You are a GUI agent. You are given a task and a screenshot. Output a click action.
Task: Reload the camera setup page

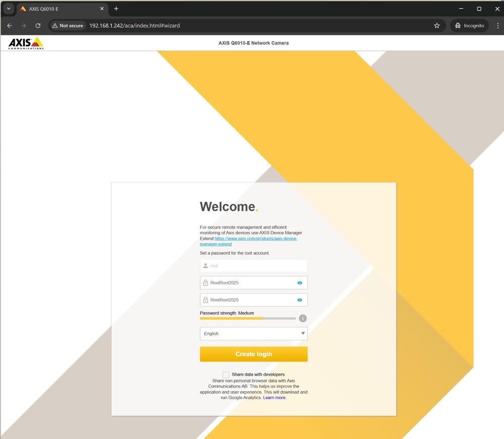pyautogui.click(x=38, y=26)
